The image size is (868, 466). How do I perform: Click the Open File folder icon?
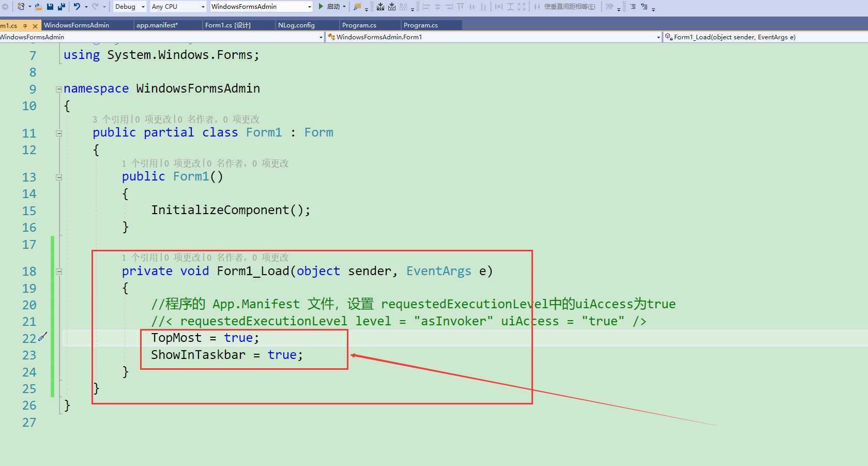38,7
